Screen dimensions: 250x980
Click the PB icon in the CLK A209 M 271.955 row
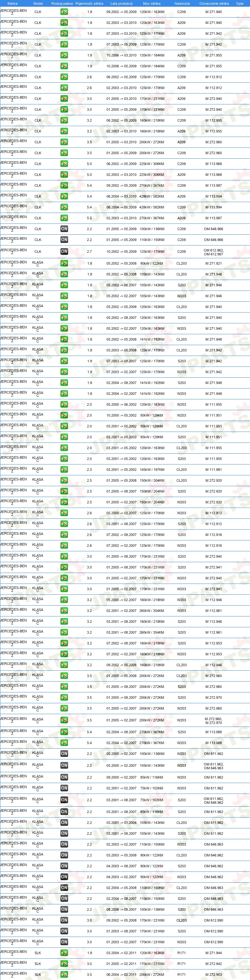click(x=64, y=55)
